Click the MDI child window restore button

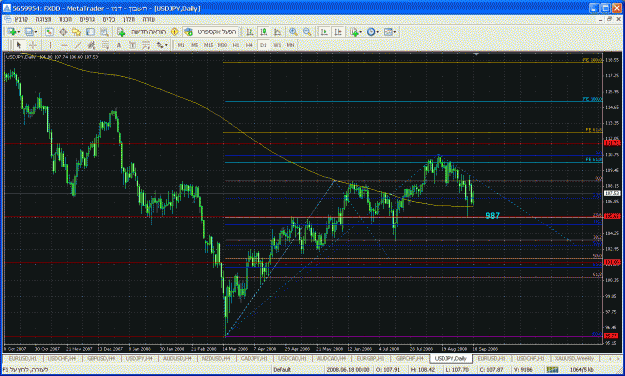pyautogui.click(x=609, y=19)
